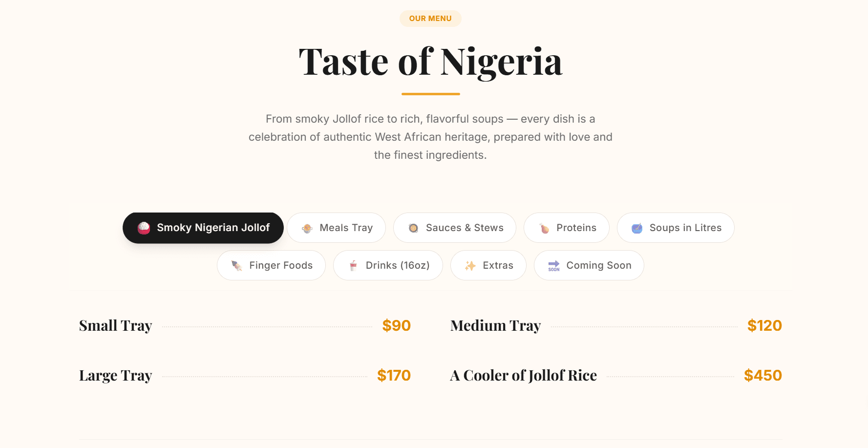Viewport: 868px width, 448px height.
Task: Click the OUR MENU badge
Action: point(430,19)
